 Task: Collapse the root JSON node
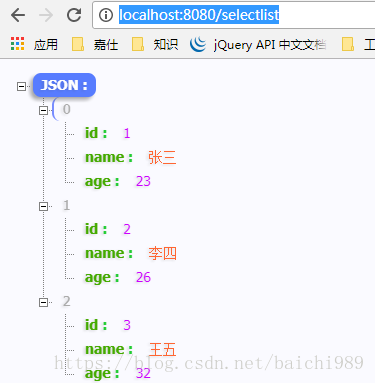pyautogui.click(x=21, y=86)
